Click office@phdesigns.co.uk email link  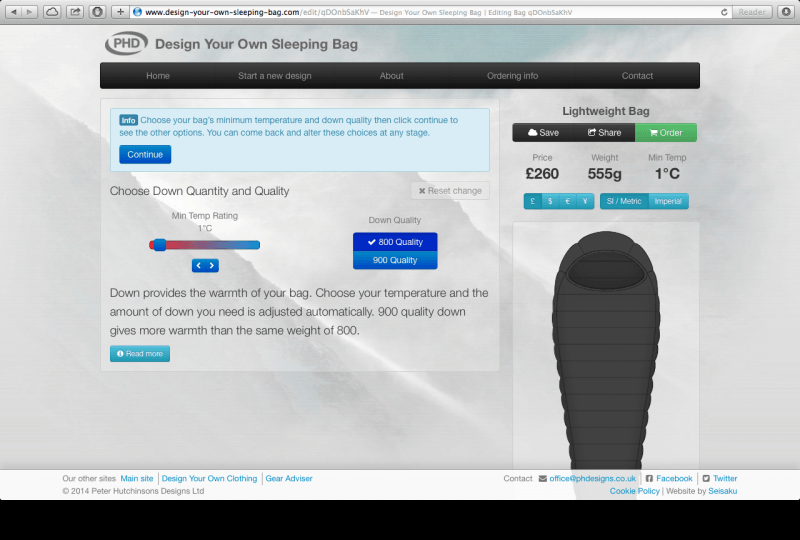[592, 478]
